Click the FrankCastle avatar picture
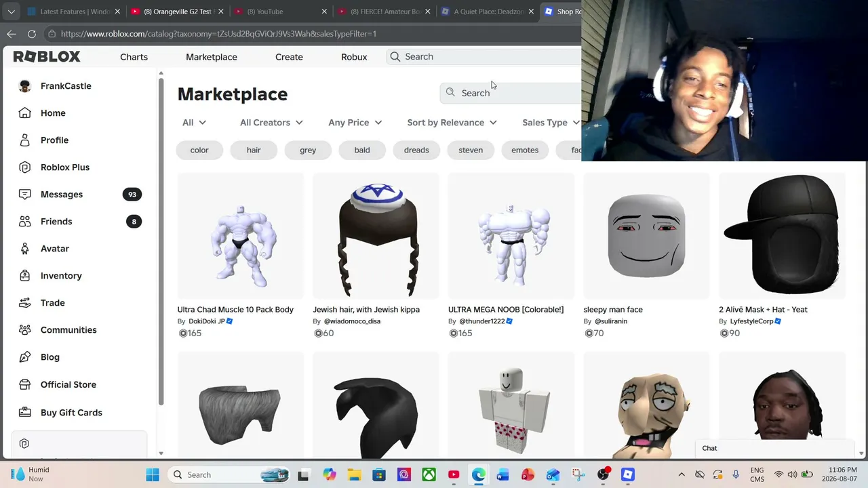 25,86
